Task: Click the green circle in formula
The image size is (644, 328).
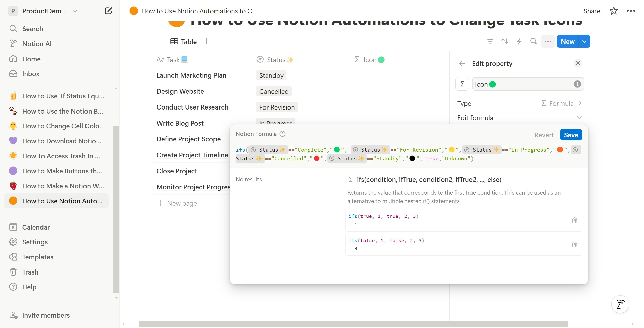Action: (x=337, y=150)
